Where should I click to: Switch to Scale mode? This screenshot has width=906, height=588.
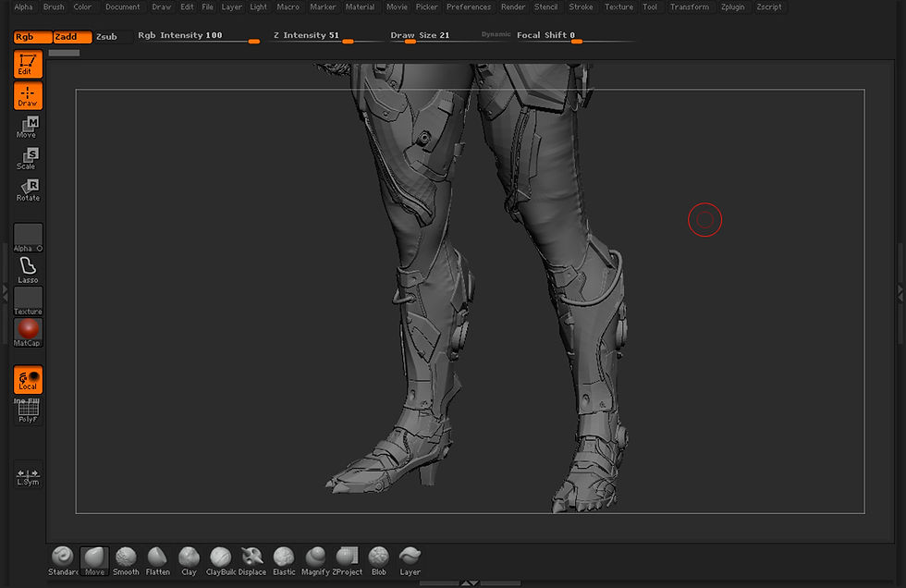pyautogui.click(x=28, y=159)
